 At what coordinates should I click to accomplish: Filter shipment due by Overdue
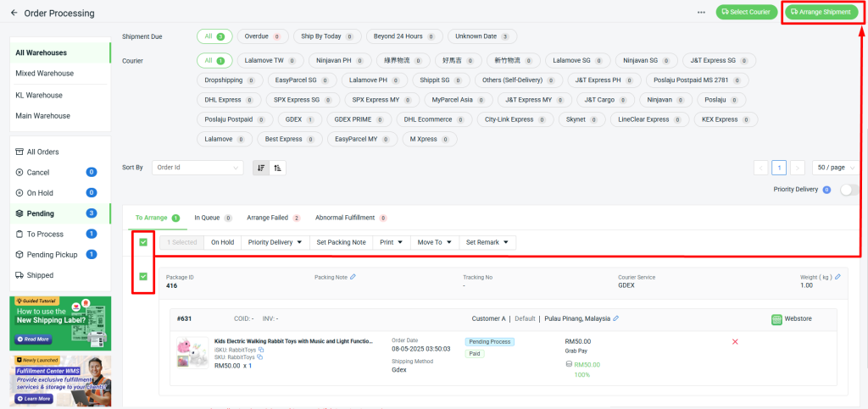click(x=263, y=36)
